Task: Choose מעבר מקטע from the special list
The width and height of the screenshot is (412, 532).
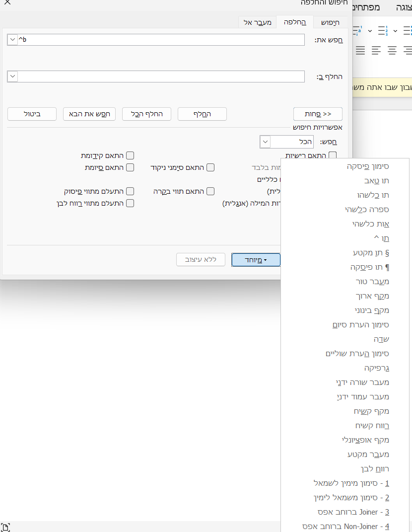Action: point(368,455)
